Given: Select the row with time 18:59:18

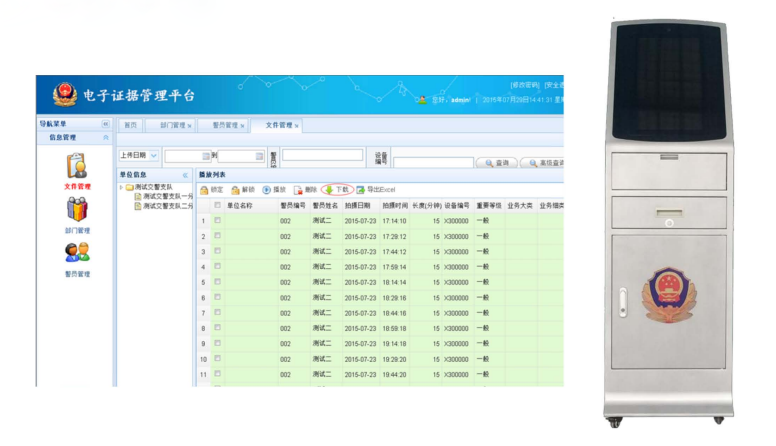Looking at the screenshot, I should point(380,328).
